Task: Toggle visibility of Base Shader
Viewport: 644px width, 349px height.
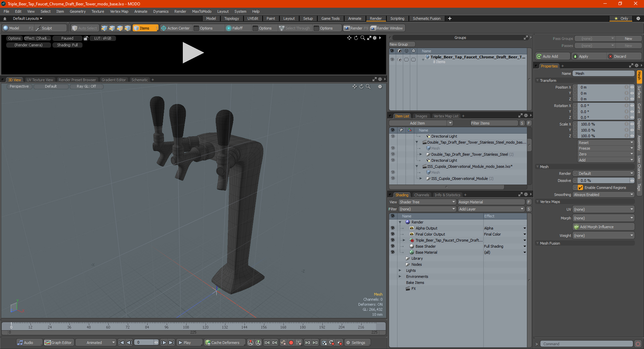Action: tap(392, 246)
